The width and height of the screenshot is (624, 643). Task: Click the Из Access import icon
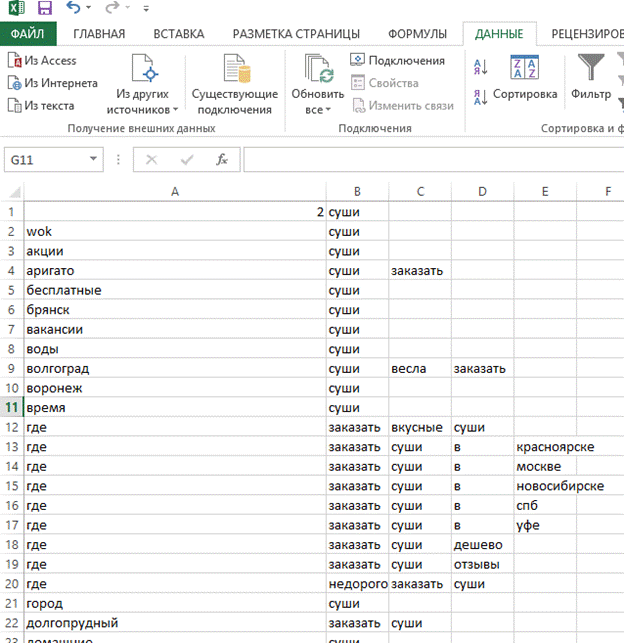click(x=14, y=60)
